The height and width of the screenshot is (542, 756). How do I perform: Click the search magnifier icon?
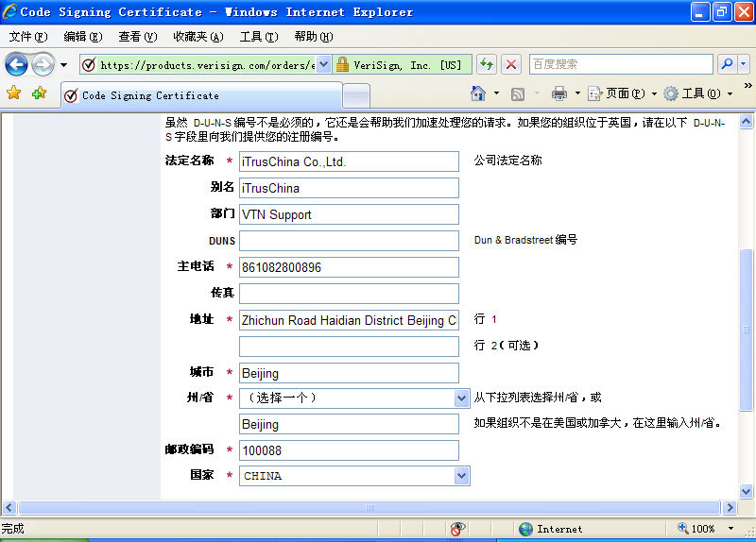tap(727, 64)
